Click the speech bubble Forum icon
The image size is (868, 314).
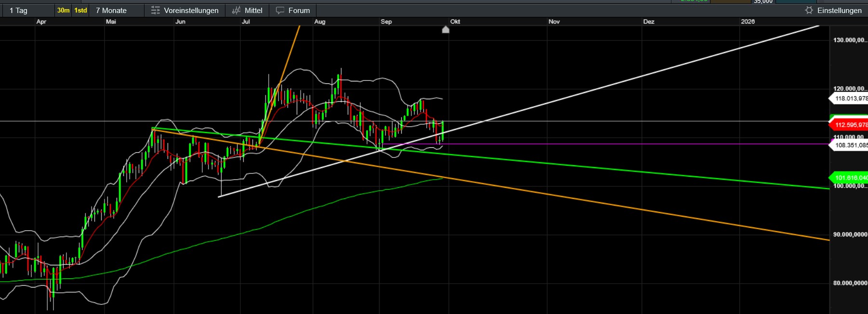tap(280, 10)
